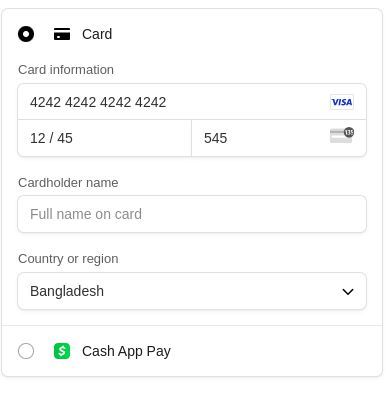Select the Card payment radio button
Image resolution: width=386 pixels, height=396 pixels.
pos(26,34)
